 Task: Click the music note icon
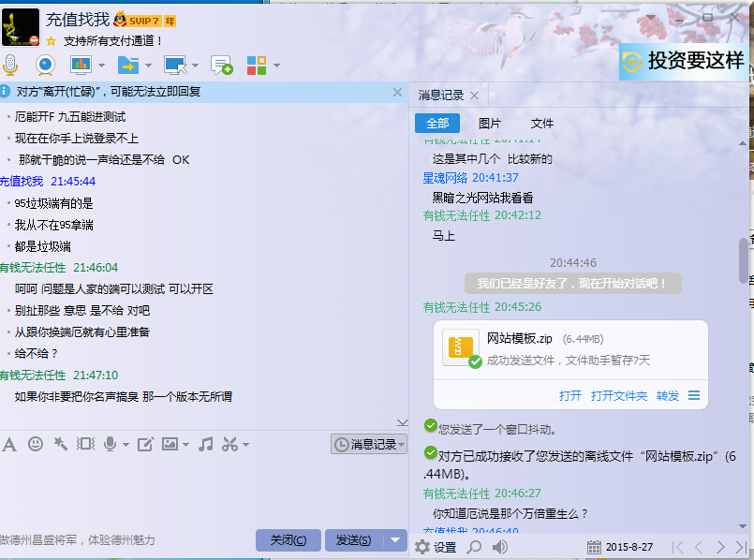tap(205, 444)
